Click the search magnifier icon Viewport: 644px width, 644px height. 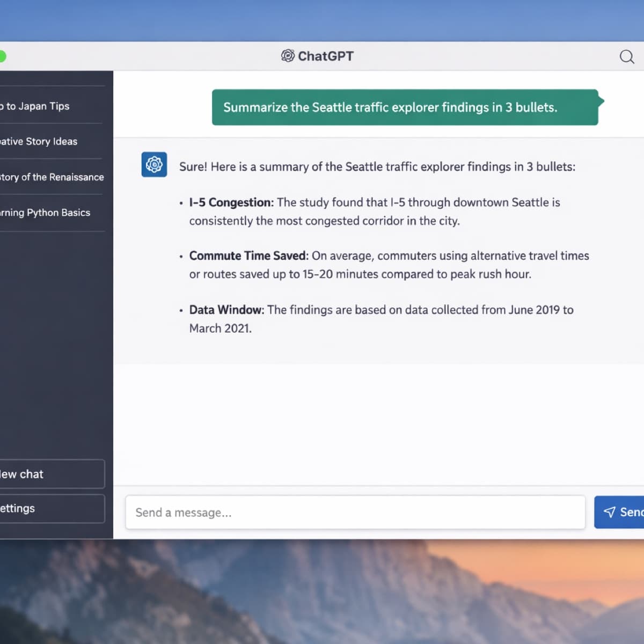tap(626, 56)
